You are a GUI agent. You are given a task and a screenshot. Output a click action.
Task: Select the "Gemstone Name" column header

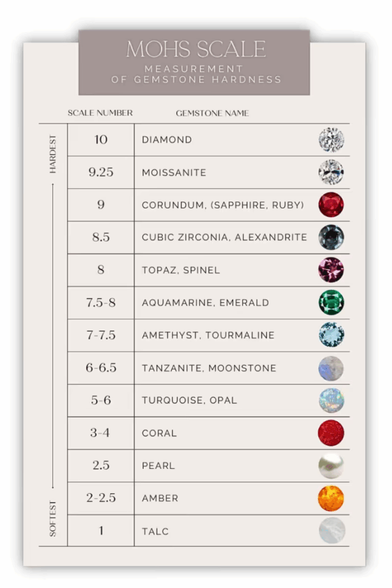pyautogui.click(x=212, y=113)
